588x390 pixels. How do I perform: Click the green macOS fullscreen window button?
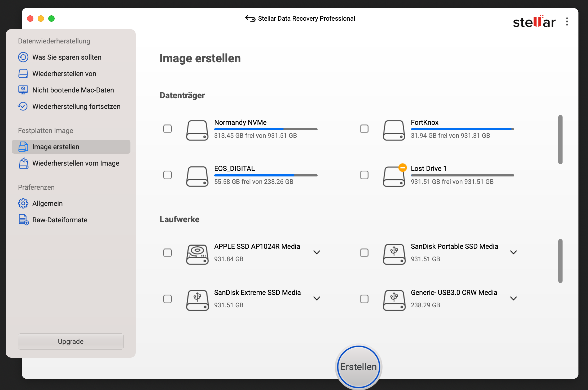pos(51,19)
